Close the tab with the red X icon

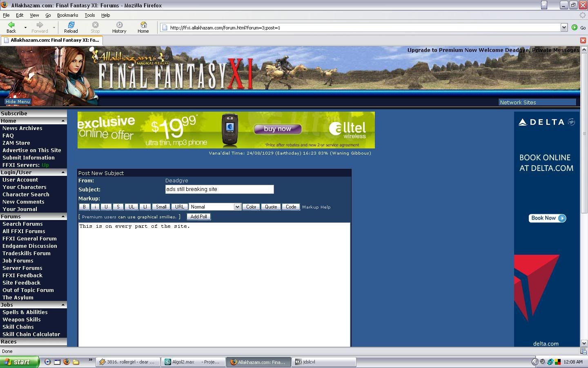click(583, 40)
